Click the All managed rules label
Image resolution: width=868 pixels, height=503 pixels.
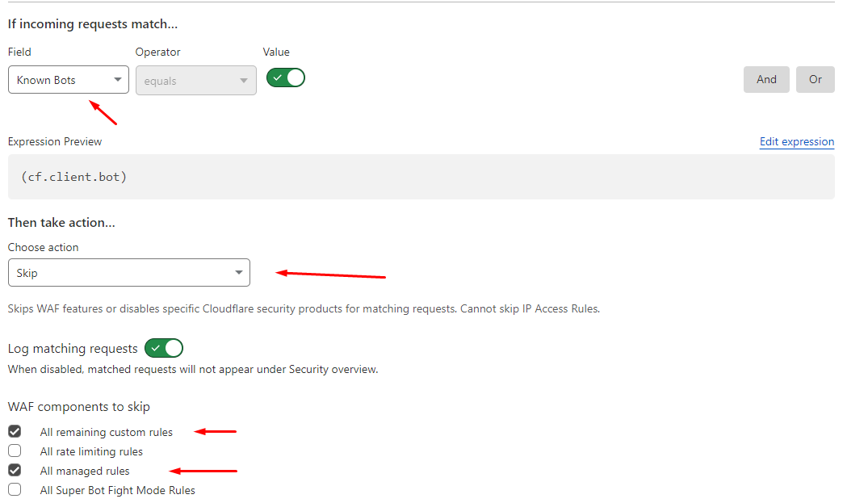(85, 471)
